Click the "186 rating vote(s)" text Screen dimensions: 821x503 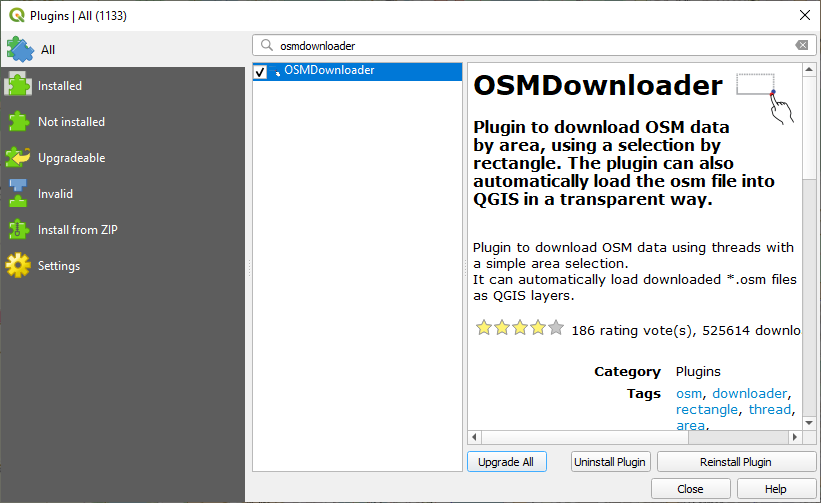(x=633, y=331)
